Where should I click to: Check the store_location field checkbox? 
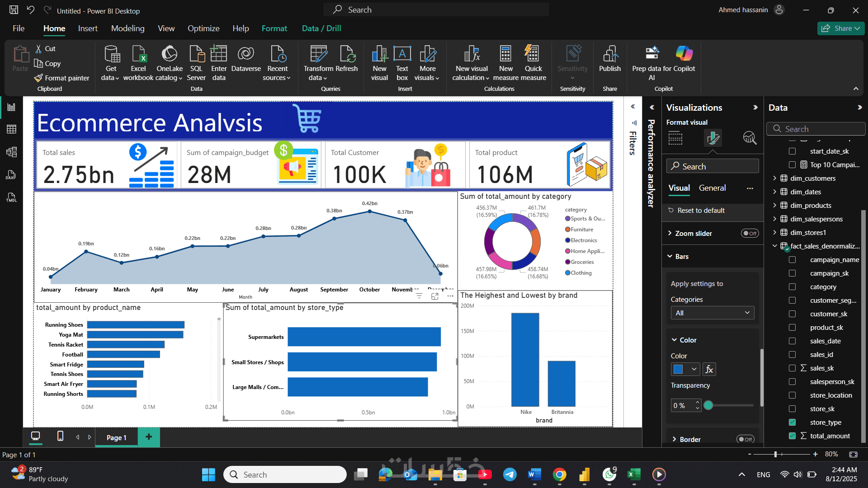[792, 395]
